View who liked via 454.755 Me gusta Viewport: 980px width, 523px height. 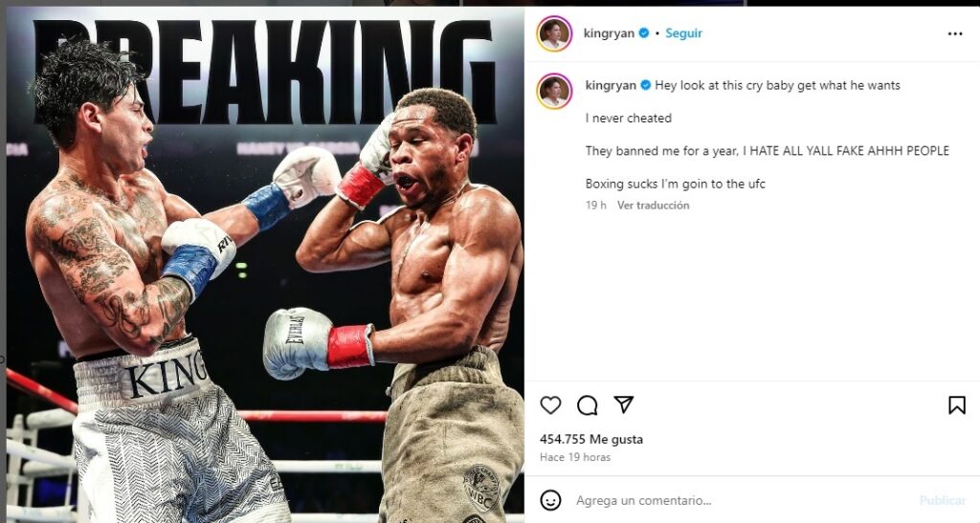click(x=591, y=440)
